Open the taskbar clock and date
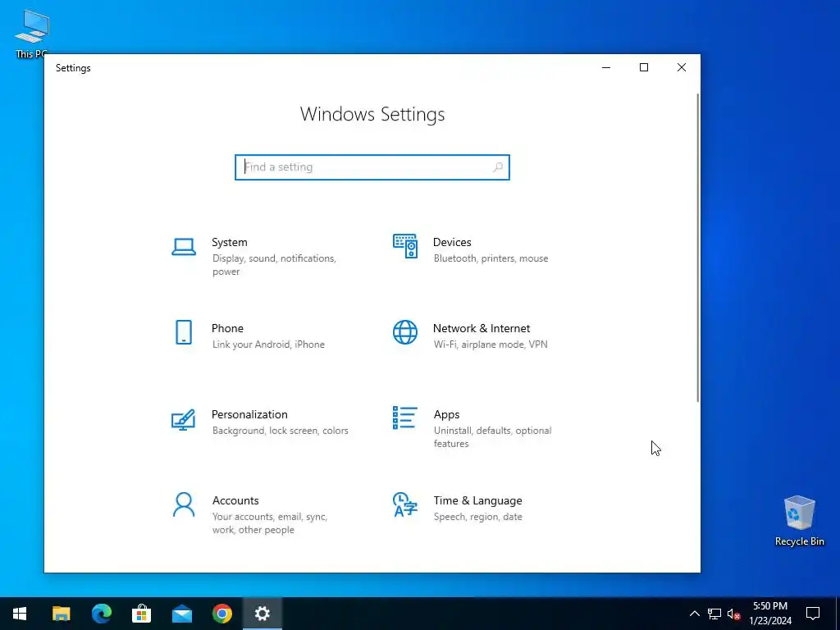Screen dimensions: 840x630 pos(770,614)
